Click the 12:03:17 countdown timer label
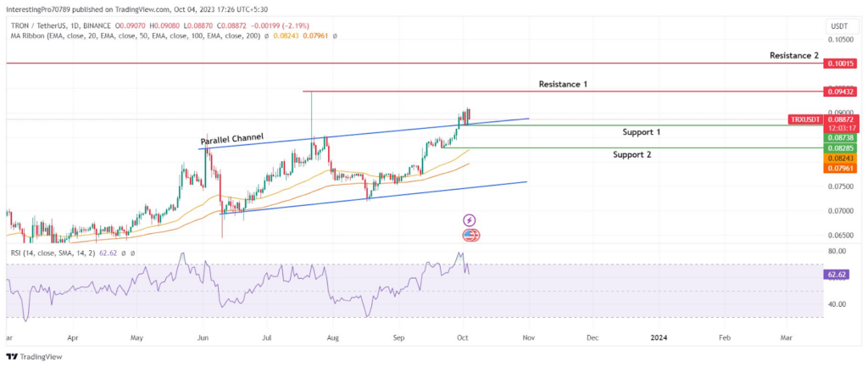 coord(840,127)
